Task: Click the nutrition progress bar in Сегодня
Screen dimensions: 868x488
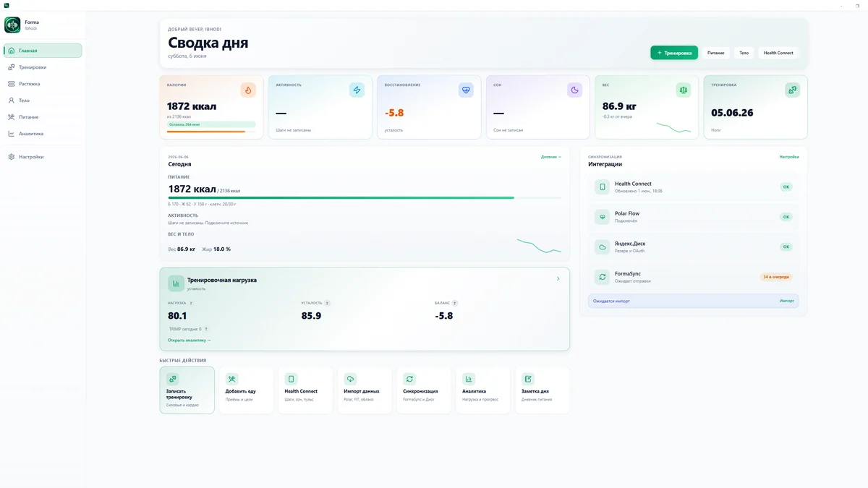Action: tap(365, 197)
